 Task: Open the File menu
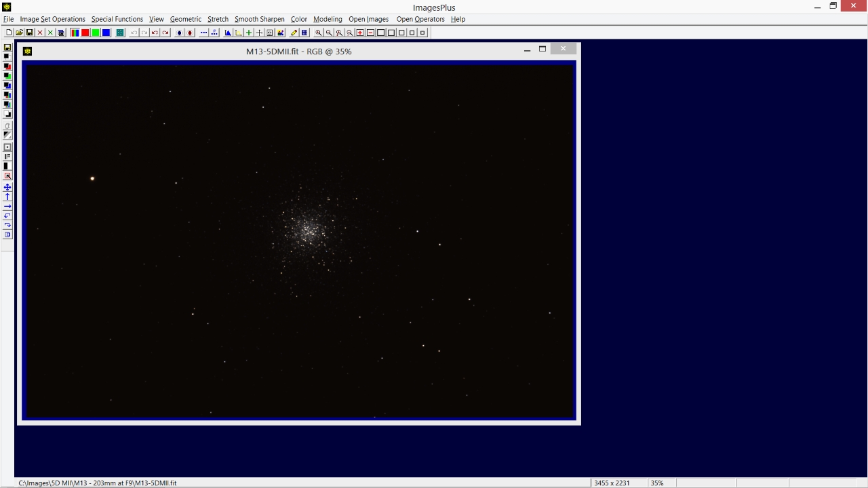point(8,19)
